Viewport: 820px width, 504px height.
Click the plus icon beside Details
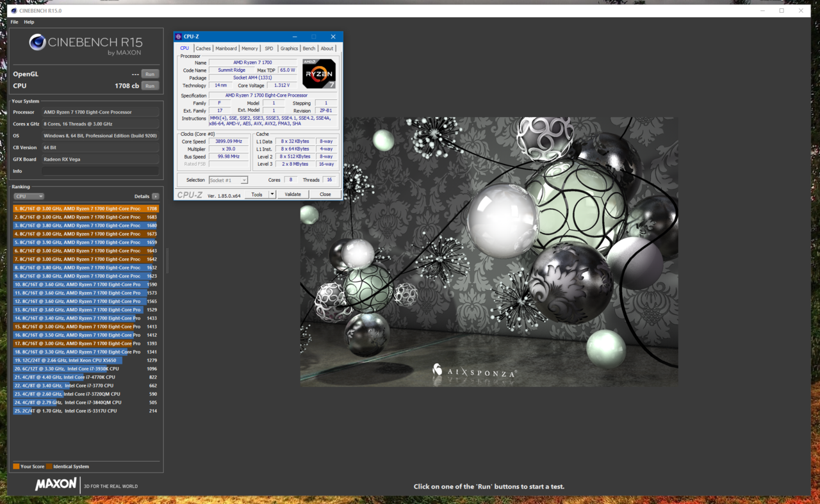(x=155, y=197)
